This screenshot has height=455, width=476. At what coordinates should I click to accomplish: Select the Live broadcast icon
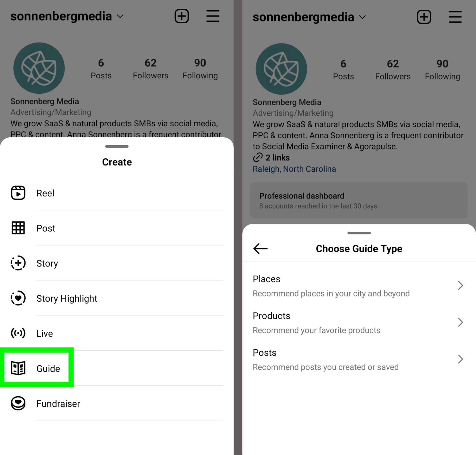(17, 333)
